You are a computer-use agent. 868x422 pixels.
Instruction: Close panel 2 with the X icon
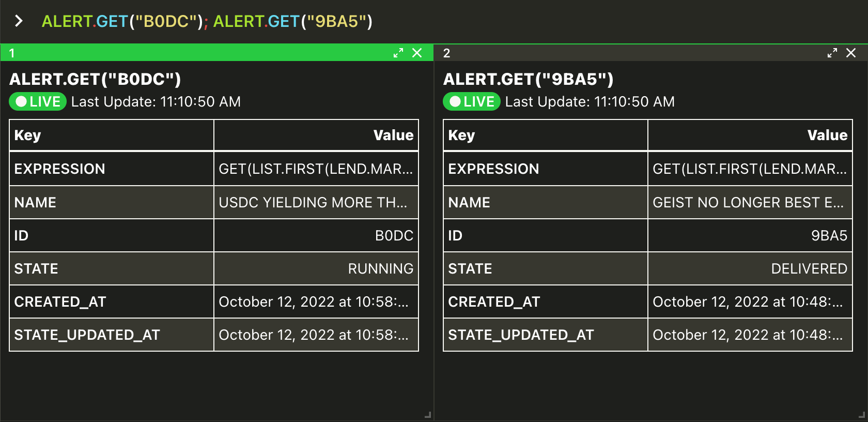coord(851,53)
